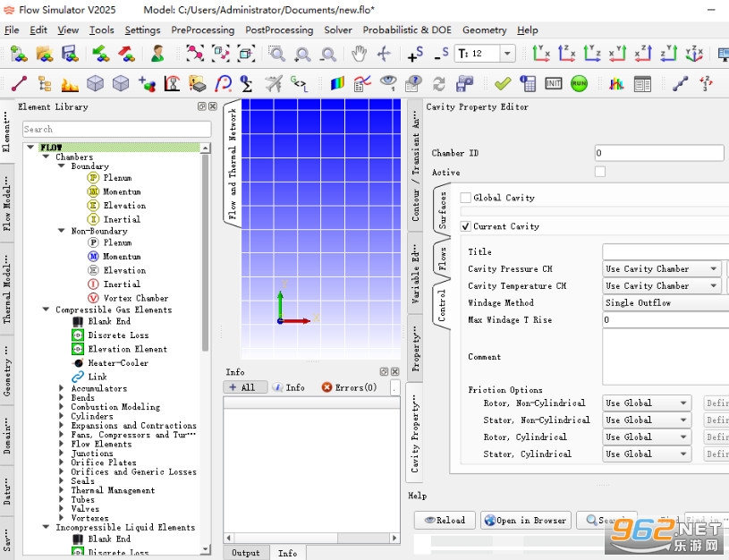Click the Info filter button
The width and height of the screenshot is (729, 560).
(x=289, y=387)
